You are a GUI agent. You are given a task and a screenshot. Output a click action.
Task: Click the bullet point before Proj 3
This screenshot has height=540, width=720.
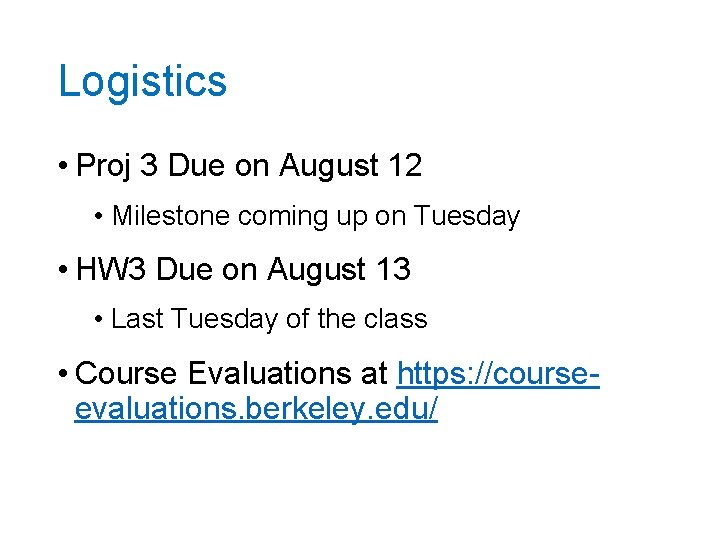click(63, 165)
